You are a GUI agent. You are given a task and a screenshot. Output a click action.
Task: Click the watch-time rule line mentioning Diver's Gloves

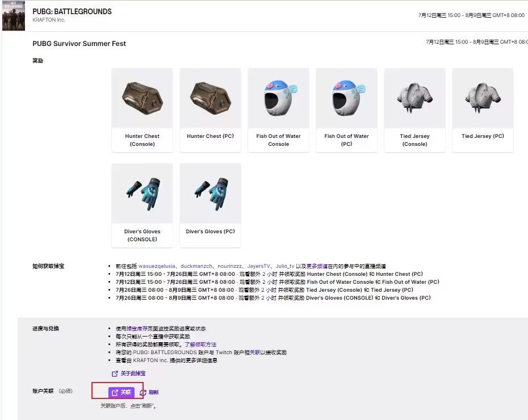click(x=273, y=298)
